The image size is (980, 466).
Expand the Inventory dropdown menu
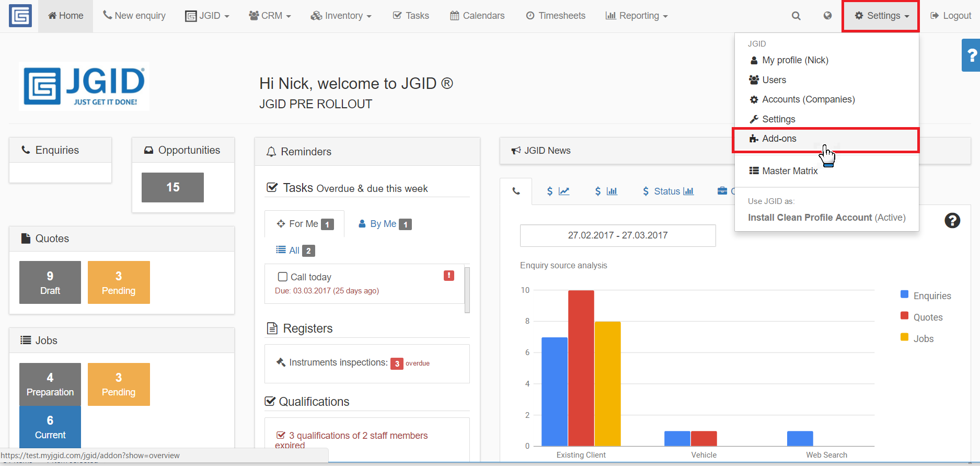tap(341, 16)
